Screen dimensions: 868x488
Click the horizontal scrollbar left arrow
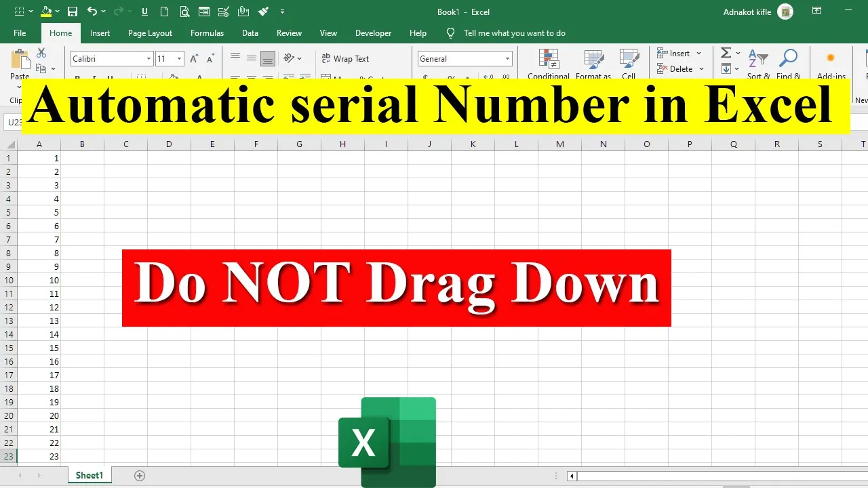[572, 476]
